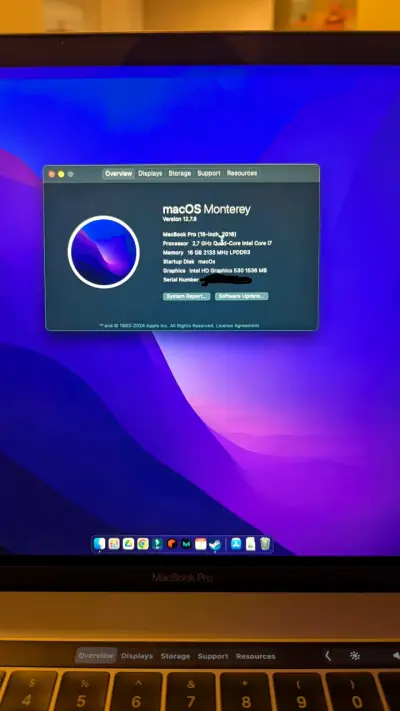Select the Overview tab
This screenshot has width=400, height=711.
pos(118,173)
